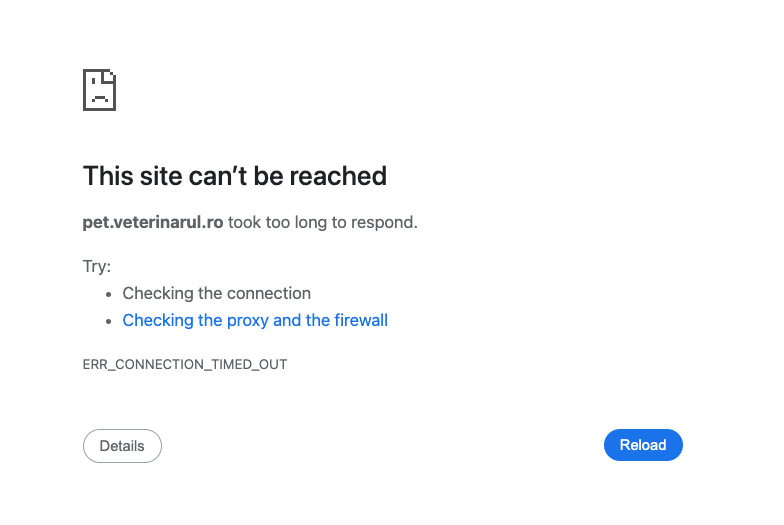
Task: Click the sad page error icon
Action: tap(99, 90)
